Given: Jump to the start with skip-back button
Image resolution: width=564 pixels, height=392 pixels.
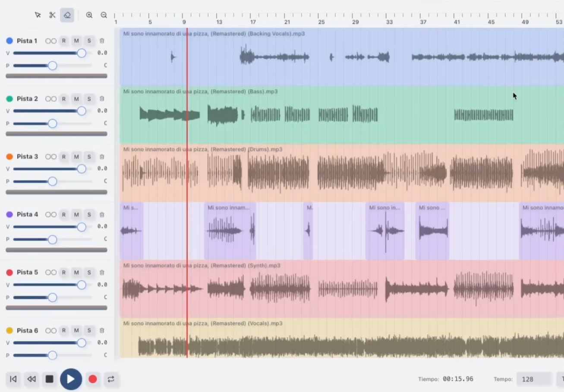Looking at the screenshot, I should pyautogui.click(x=13, y=379).
